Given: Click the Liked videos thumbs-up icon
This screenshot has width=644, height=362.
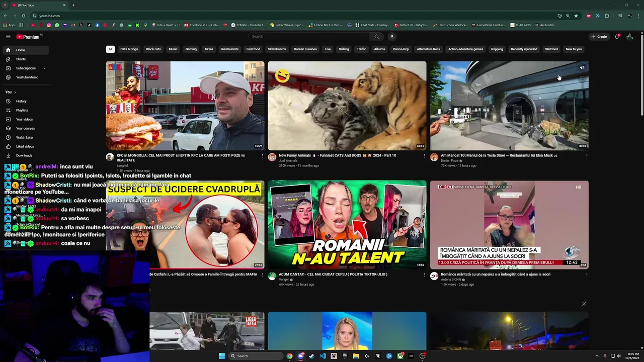Looking at the screenshot, I should [8, 146].
